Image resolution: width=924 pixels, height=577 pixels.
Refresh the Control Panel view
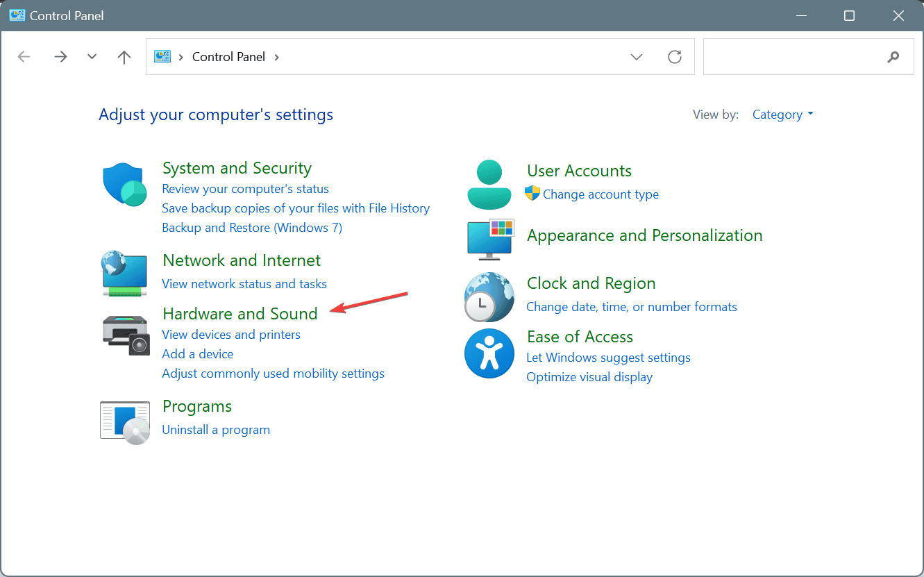click(x=675, y=57)
